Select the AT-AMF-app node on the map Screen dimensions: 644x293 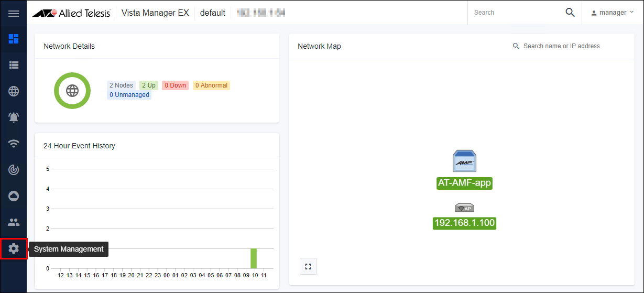[x=464, y=161]
